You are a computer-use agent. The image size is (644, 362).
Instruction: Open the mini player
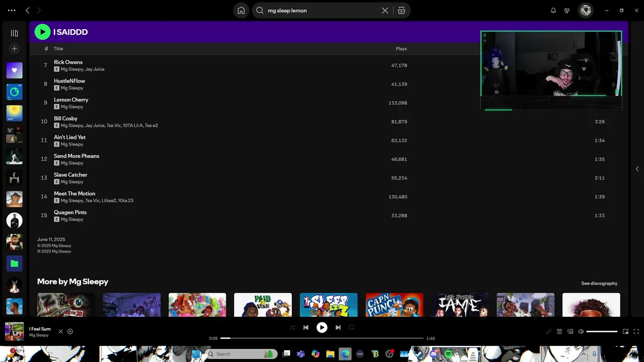coord(625,331)
